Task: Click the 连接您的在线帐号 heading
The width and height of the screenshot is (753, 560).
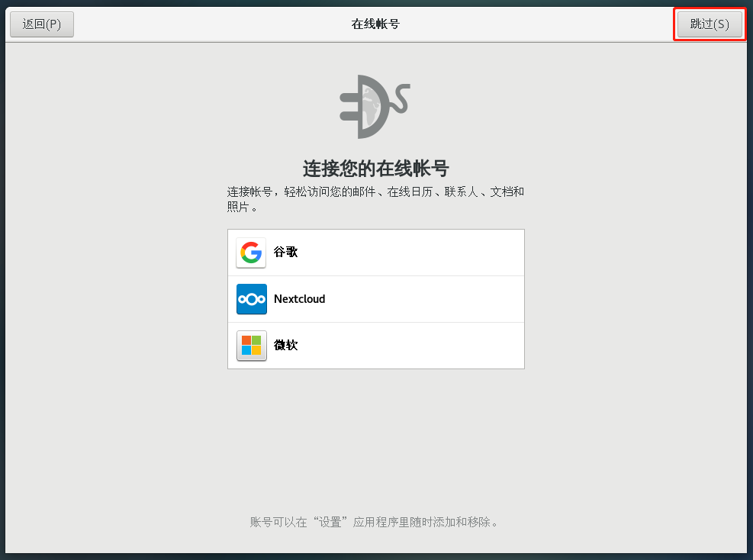Action: 375,168
